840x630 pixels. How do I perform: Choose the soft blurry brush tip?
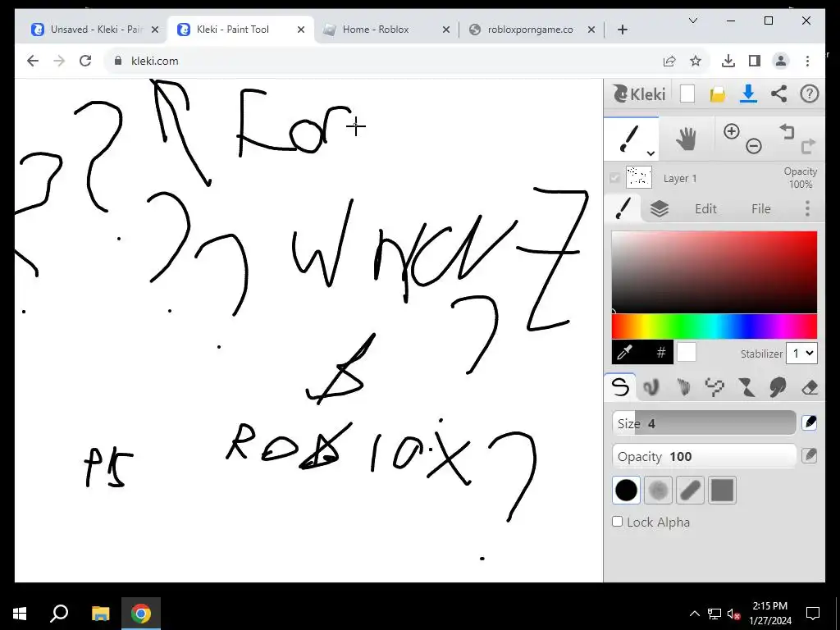pyautogui.click(x=658, y=491)
